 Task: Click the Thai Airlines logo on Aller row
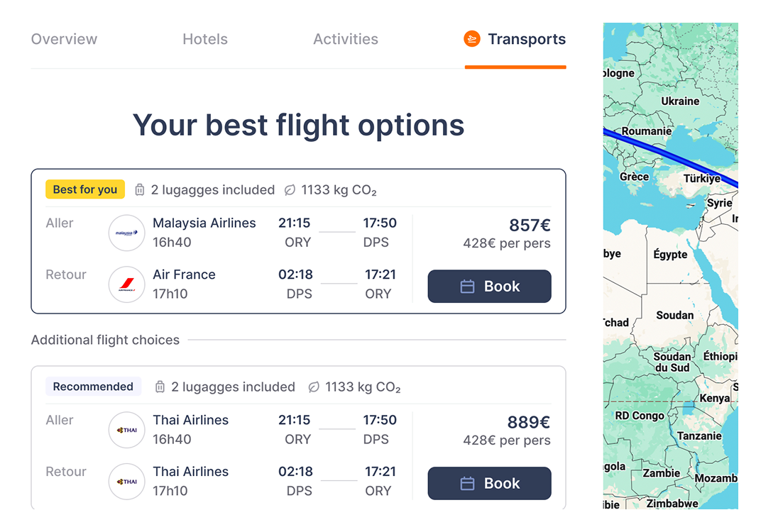click(x=126, y=430)
